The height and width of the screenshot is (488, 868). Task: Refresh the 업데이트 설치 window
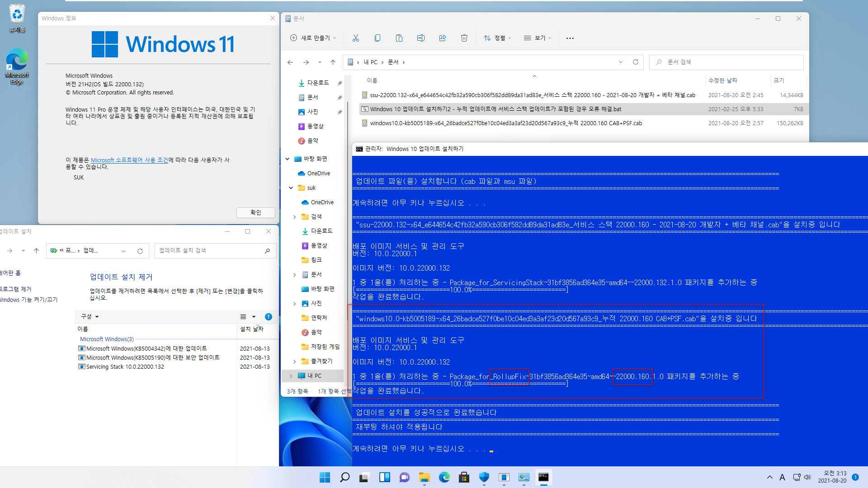coord(140,251)
